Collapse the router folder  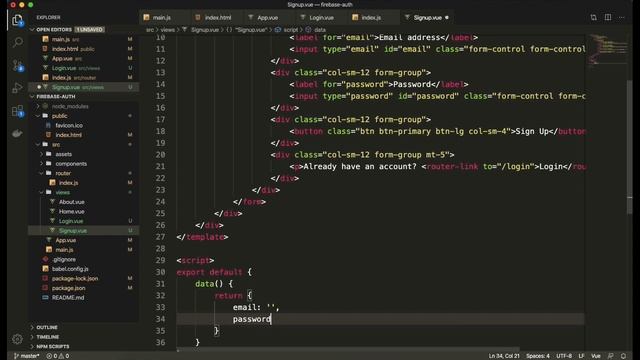63,173
